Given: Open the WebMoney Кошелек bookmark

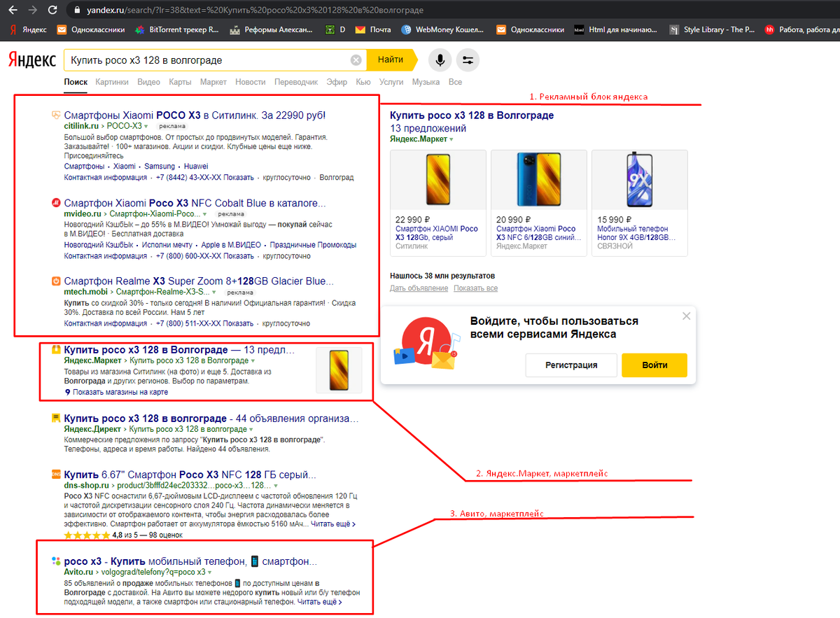Looking at the screenshot, I should 444,30.
